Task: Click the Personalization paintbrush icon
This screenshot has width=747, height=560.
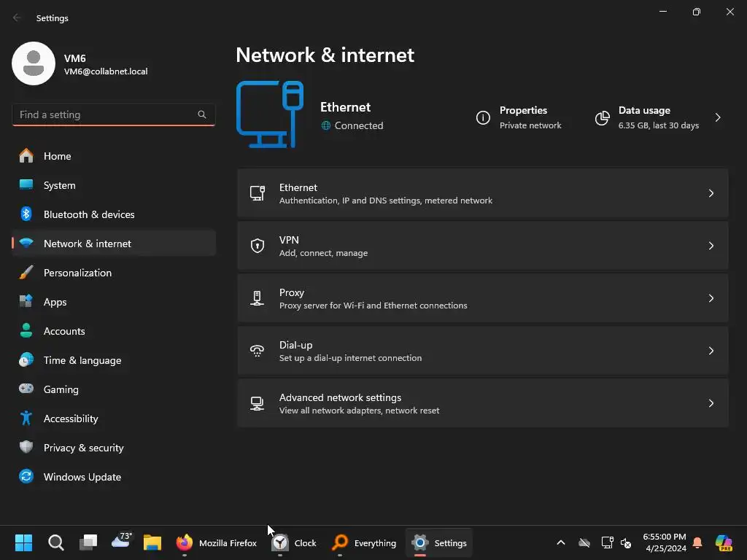Action: click(x=26, y=273)
